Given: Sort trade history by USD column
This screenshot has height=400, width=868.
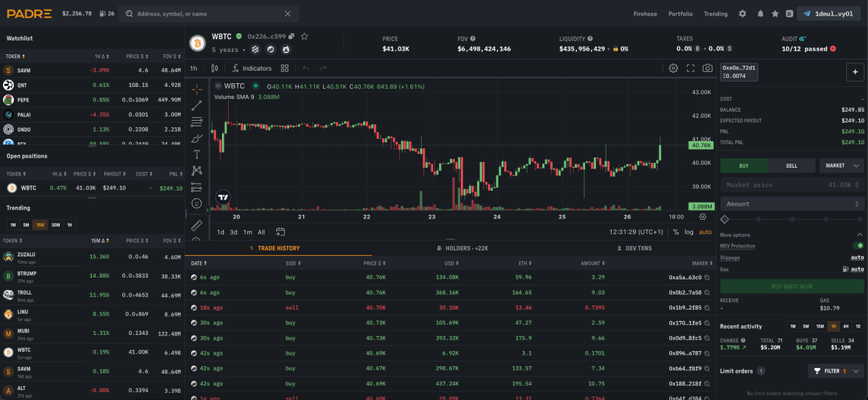Looking at the screenshot, I should tap(452, 263).
